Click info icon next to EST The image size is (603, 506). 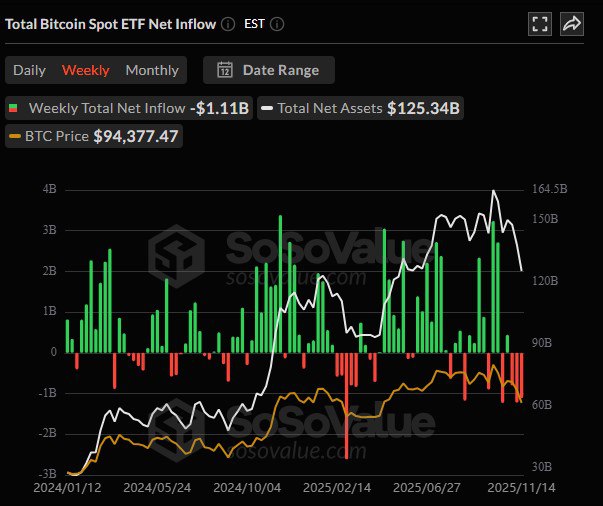pyautogui.click(x=277, y=24)
